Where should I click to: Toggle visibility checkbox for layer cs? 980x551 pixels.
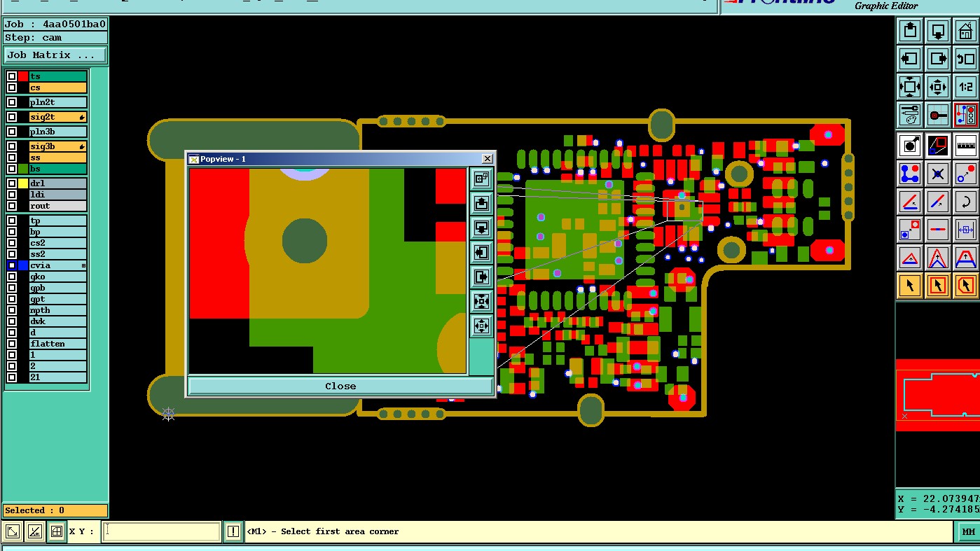coord(12,88)
